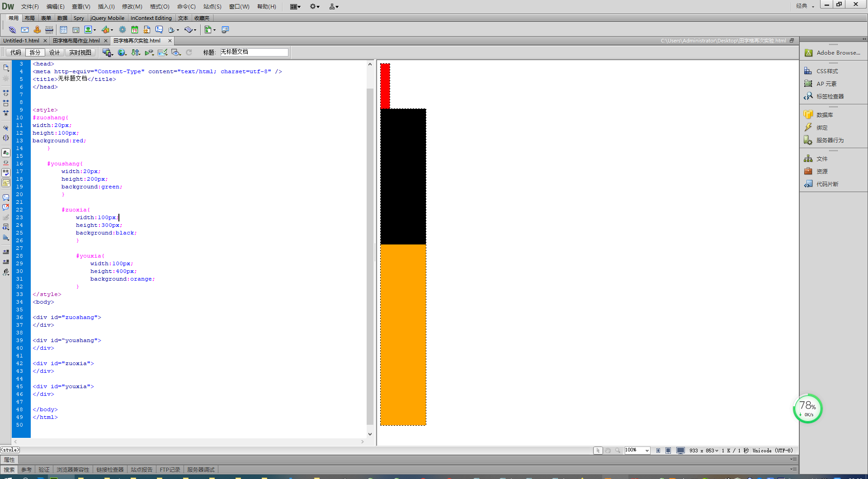Open the Snippets panel

pyautogui.click(x=827, y=184)
